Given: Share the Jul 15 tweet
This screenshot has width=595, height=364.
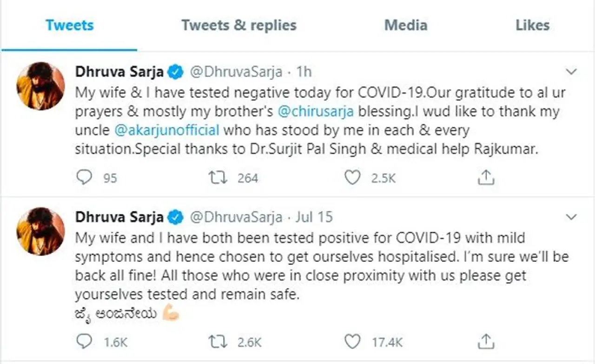Looking at the screenshot, I should tap(485, 342).
